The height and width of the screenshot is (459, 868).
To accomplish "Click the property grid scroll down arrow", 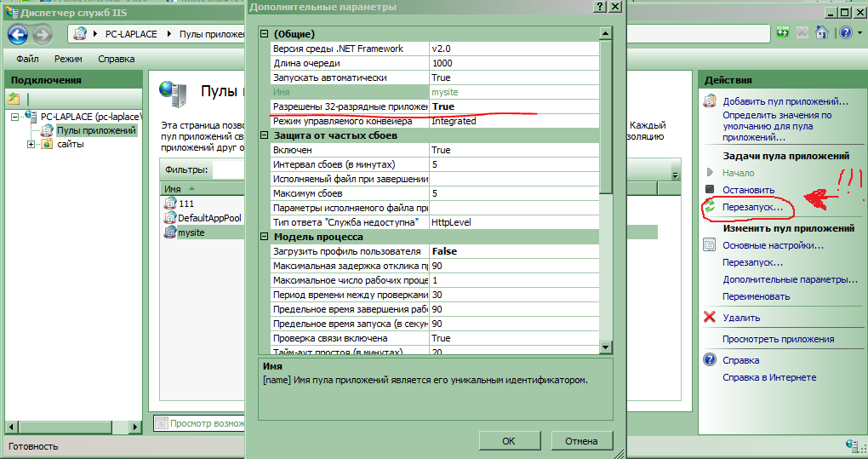I will point(606,347).
